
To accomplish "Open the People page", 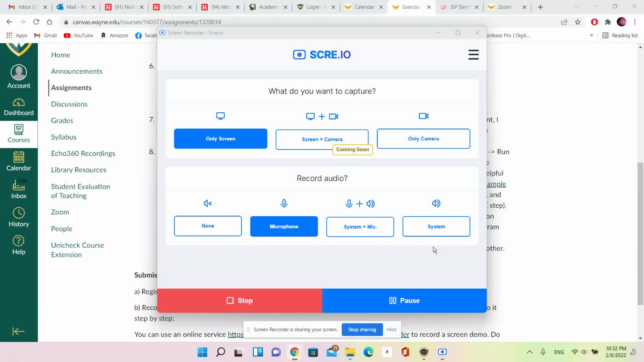I will [62, 229].
